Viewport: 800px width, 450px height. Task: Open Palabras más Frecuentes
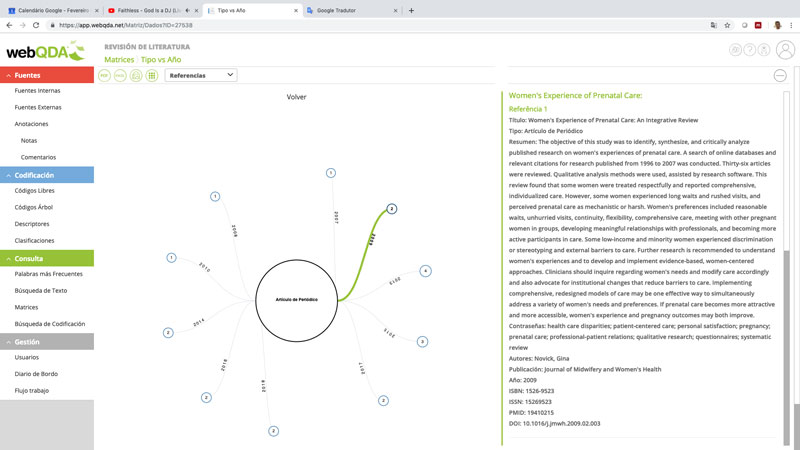(x=48, y=274)
